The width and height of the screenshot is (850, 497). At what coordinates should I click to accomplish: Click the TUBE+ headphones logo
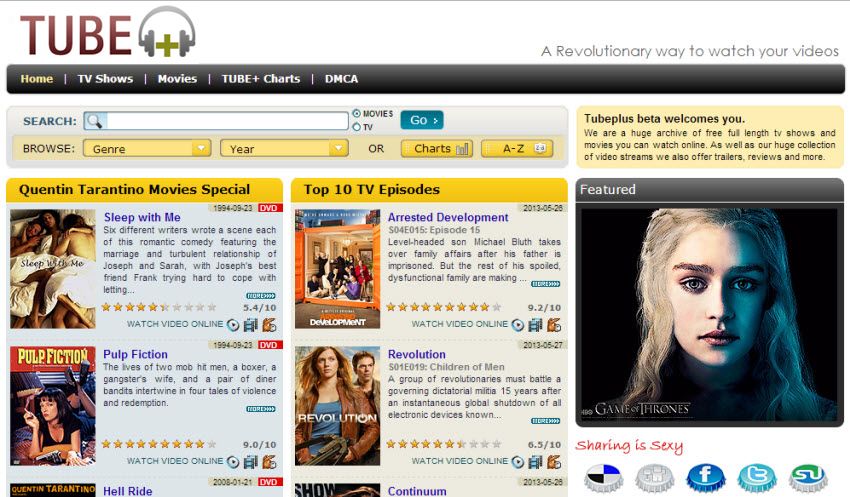click(x=108, y=33)
